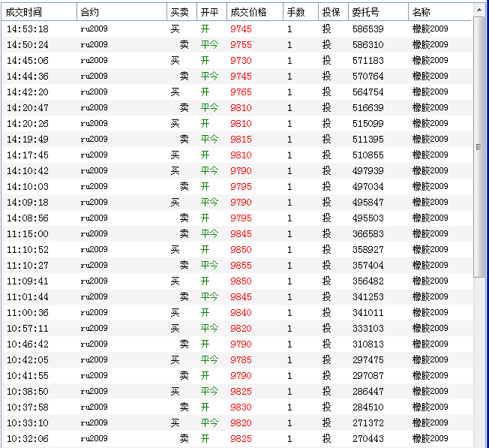Select the trade at 11:10:27
The width and height of the screenshot is (489, 448).
[x=237, y=265]
